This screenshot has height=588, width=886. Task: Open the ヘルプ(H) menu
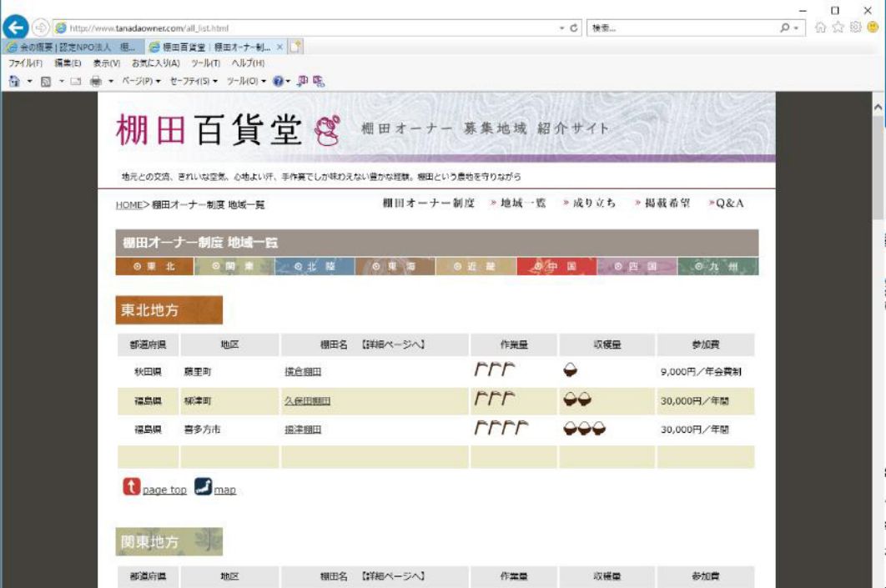[x=248, y=63]
